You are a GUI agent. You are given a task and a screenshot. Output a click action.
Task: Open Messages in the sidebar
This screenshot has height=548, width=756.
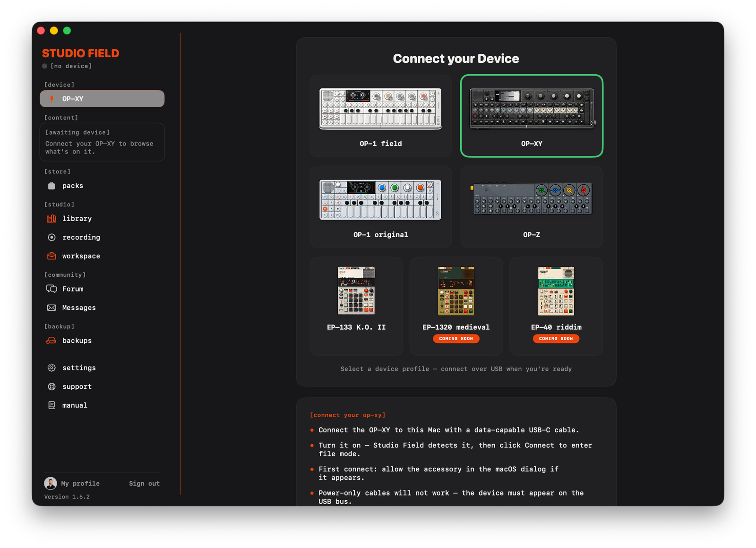pyautogui.click(x=102, y=308)
